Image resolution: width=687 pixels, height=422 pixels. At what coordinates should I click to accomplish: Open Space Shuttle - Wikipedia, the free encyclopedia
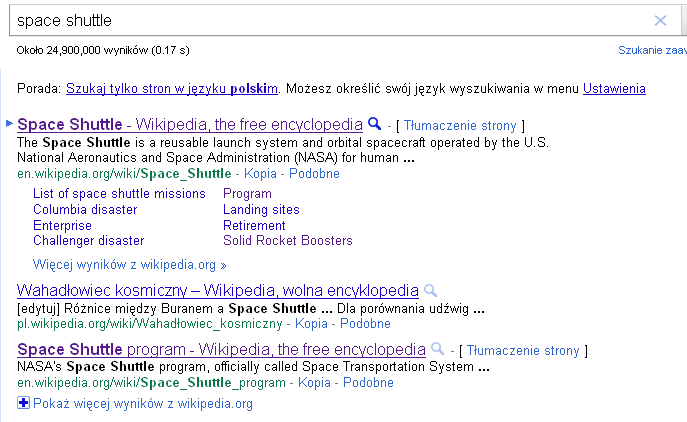click(190, 125)
